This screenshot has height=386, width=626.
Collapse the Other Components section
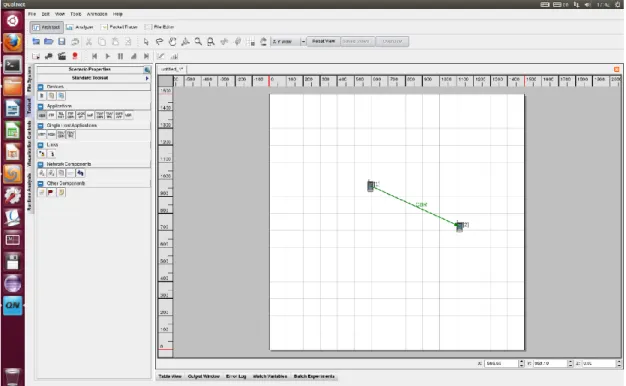coord(40,183)
